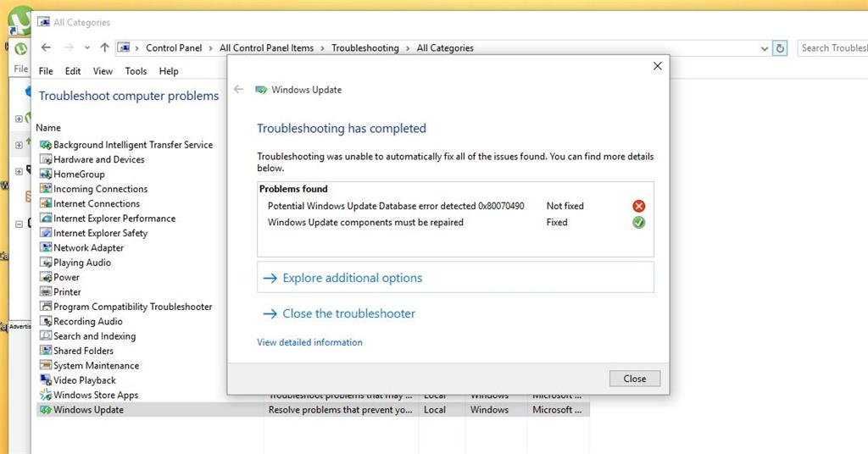The width and height of the screenshot is (868, 454).
Task: Click the 'Not fixed' status text
Action: click(565, 207)
